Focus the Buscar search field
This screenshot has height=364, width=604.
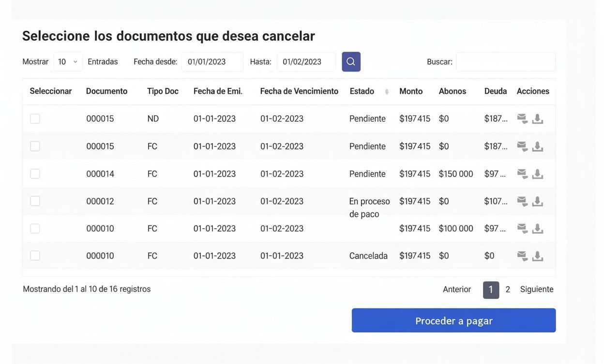tap(506, 62)
